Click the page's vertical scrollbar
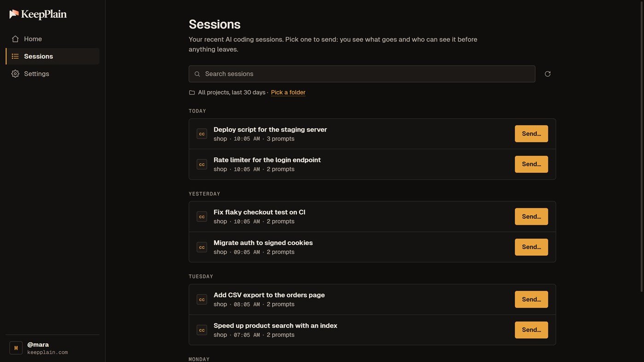The height and width of the screenshot is (362, 644). pos(642,146)
